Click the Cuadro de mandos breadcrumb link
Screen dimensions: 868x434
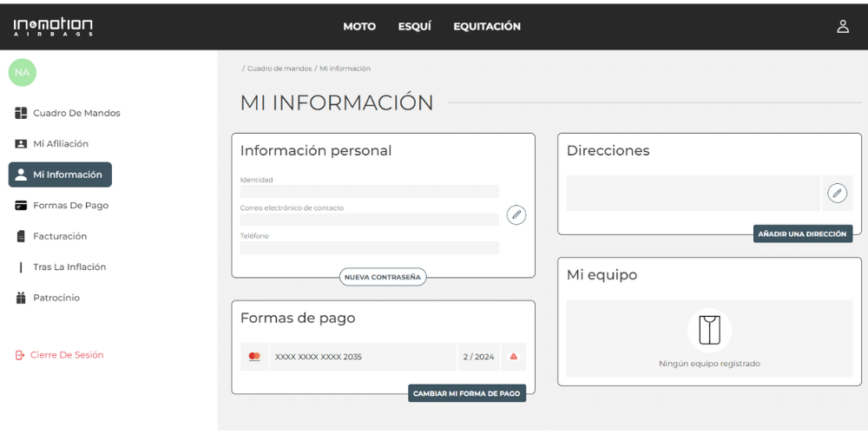click(x=279, y=69)
